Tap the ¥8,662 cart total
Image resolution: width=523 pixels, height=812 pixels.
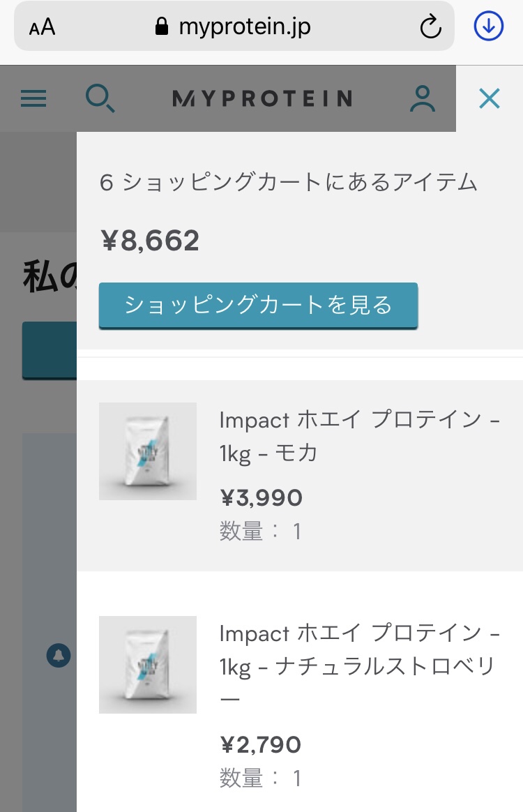[150, 241]
